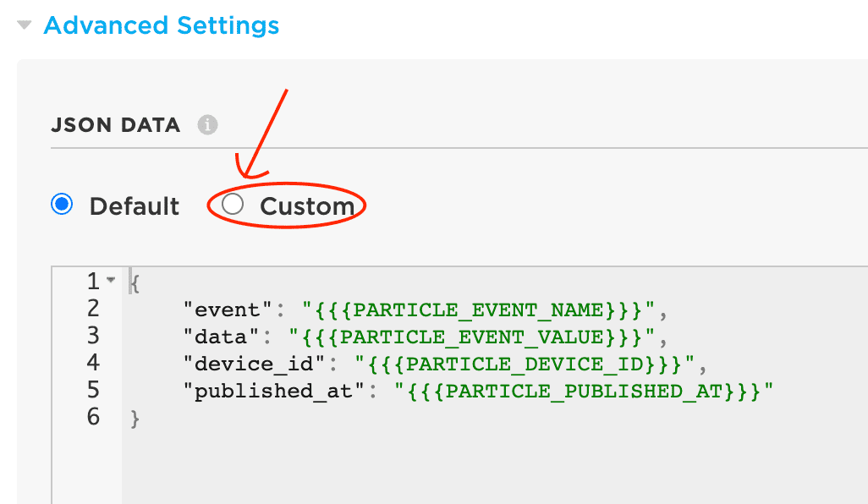Click the "device_id" key in editor

tap(254, 364)
